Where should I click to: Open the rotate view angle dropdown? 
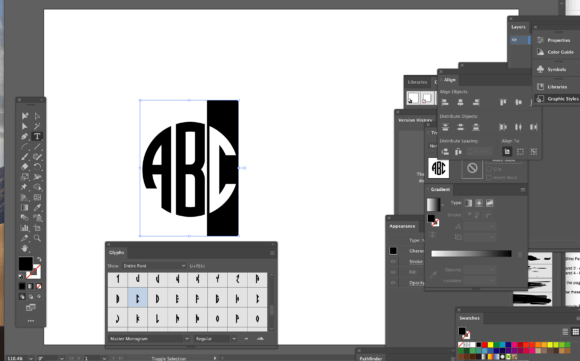click(62, 358)
